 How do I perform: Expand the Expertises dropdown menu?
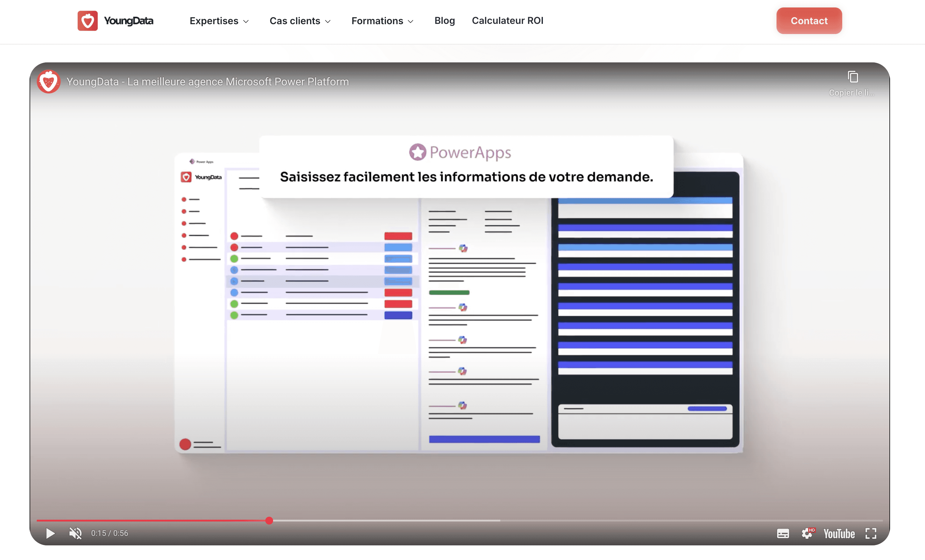(x=219, y=21)
